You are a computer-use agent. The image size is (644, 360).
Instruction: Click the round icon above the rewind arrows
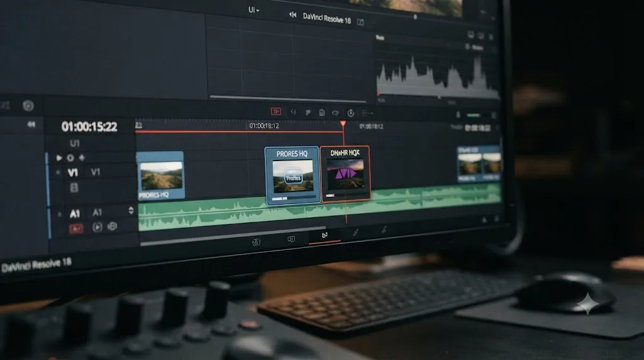(x=28, y=106)
